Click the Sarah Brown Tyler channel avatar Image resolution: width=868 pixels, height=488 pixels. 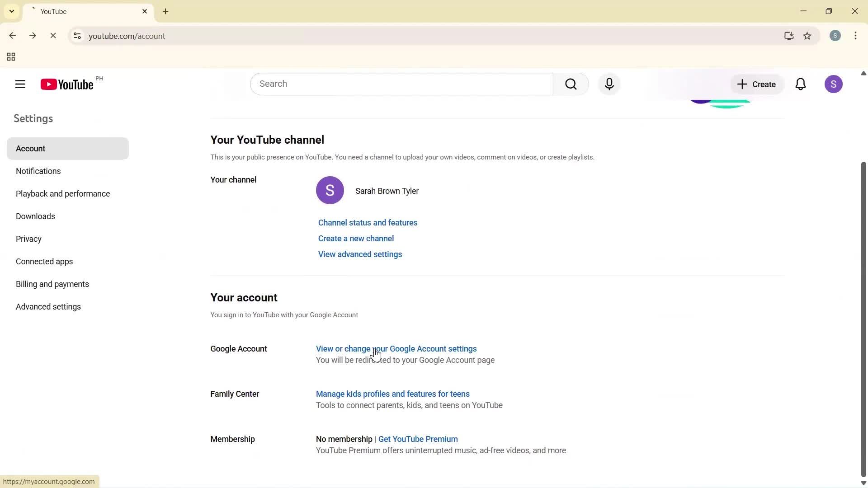pos(330,190)
